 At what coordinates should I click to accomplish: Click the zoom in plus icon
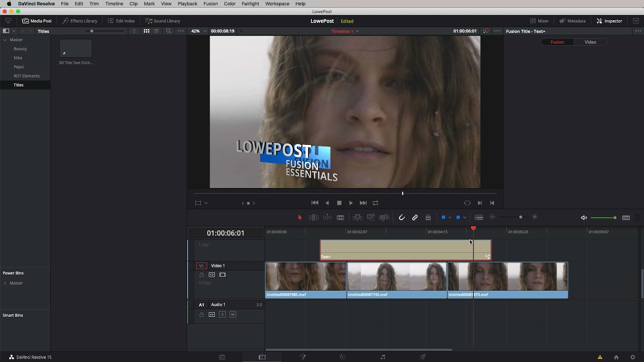coord(535,217)
